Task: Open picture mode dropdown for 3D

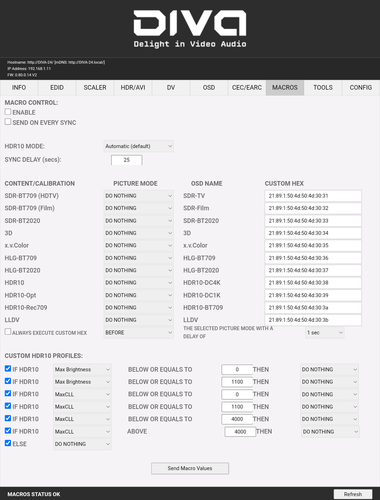Action: coord(138,233)
